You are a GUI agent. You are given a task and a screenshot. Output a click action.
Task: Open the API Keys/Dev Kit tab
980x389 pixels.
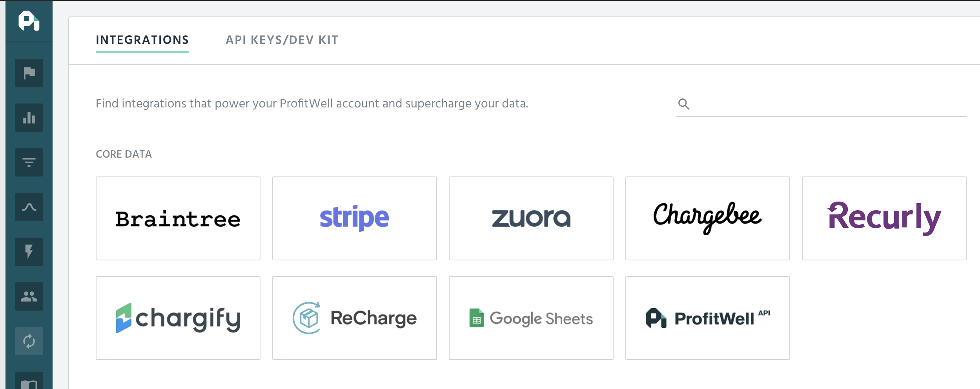coord(282,40)
